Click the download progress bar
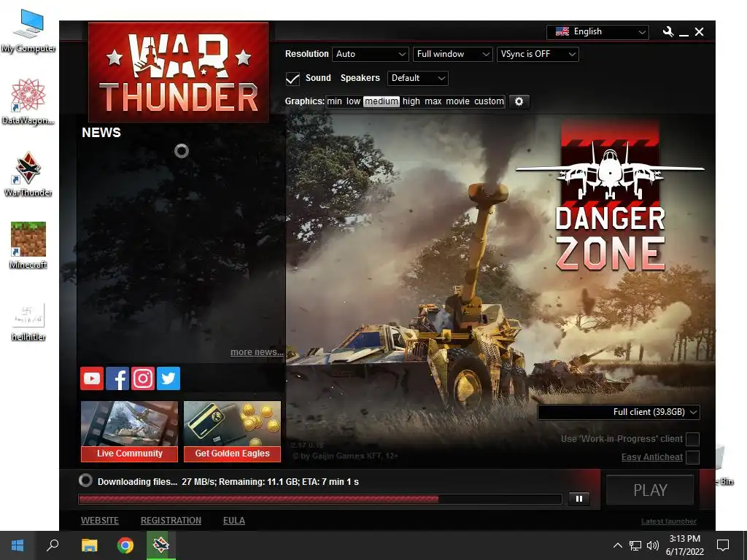 point(320,499)
